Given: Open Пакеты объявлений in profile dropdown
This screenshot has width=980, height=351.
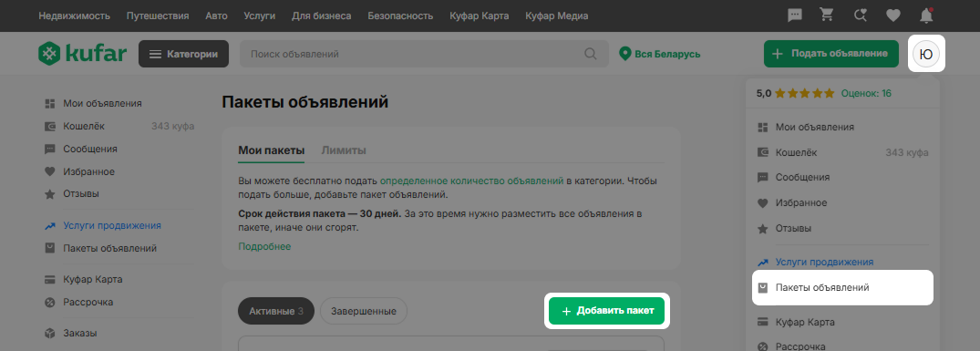Looking at the screenshot, I should 842,287.
